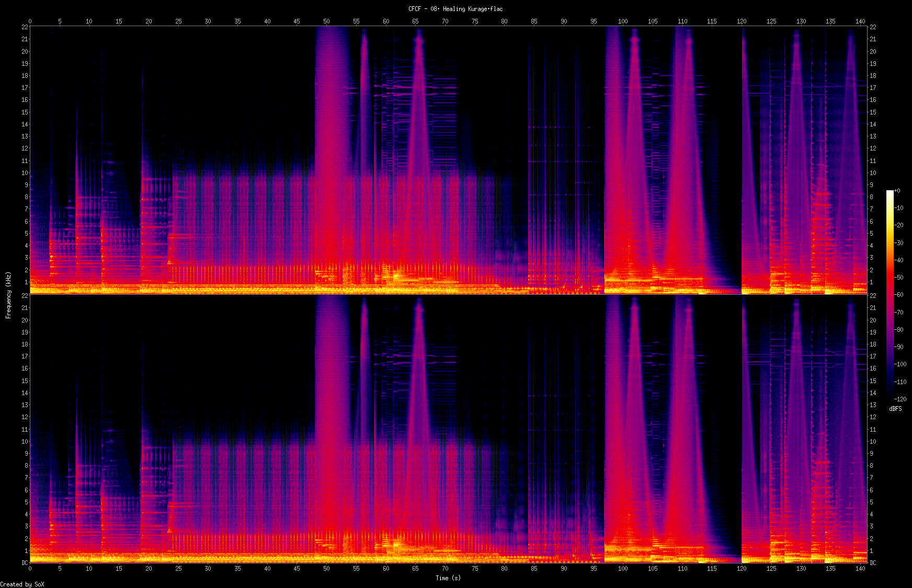Image resolution: width=912 pixels, height=588 pixels.
Task: Click the "-60" label on the color scale
Action: [899, 295]
